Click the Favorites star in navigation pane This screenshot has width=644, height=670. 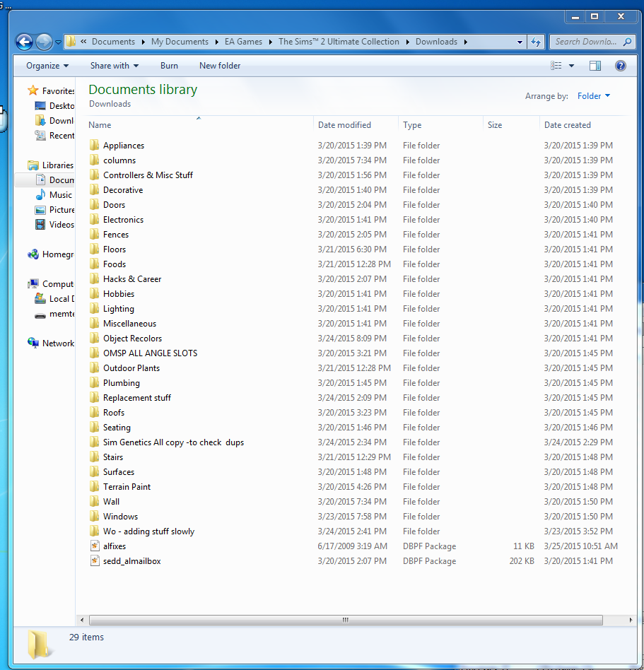pyautogui.click(x=33, y=91)
